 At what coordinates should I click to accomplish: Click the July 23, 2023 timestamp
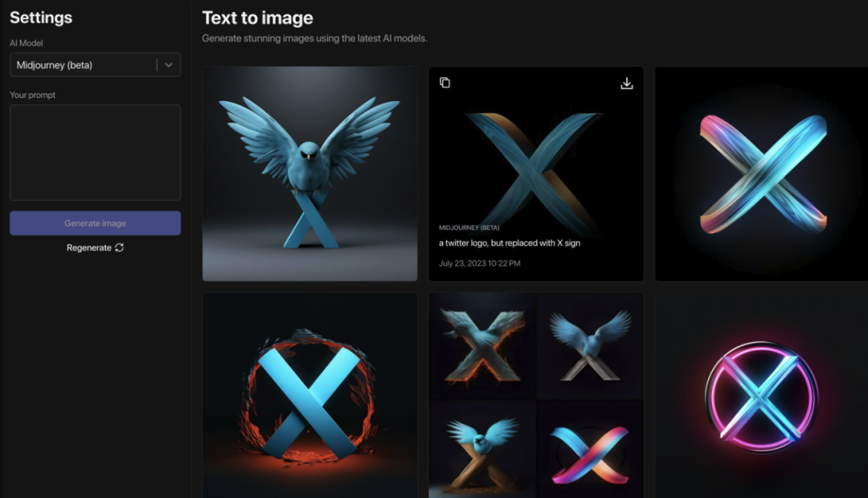479,263
